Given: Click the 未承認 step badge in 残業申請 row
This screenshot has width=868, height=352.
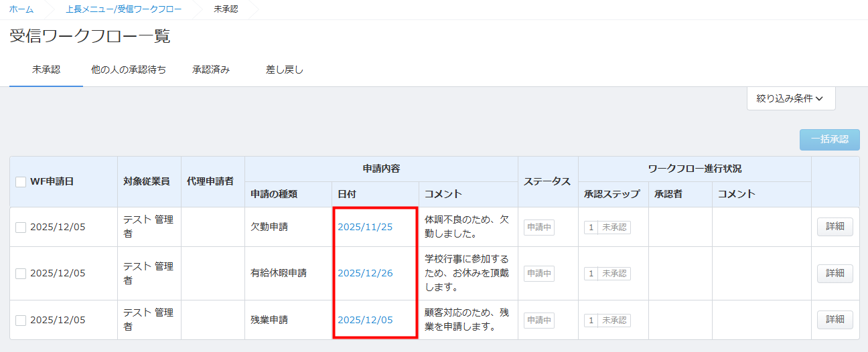Looking at the screenshot, I should tap(614, 321).
